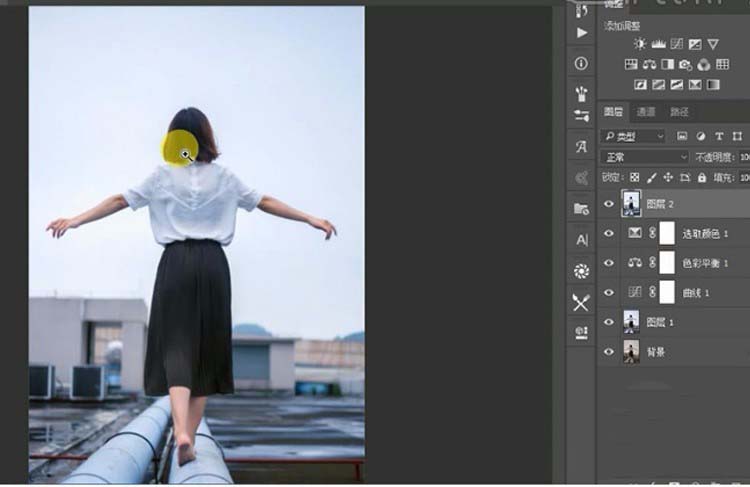Open the Brush Settings sliders icon
Image resolution: width=750 pixels, height=487 pixels.
coord(582,115)
